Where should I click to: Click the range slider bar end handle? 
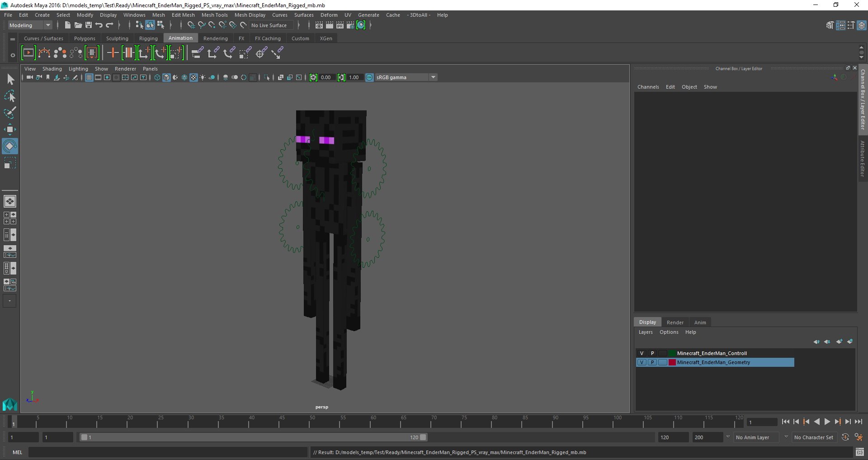pos(423,437)
